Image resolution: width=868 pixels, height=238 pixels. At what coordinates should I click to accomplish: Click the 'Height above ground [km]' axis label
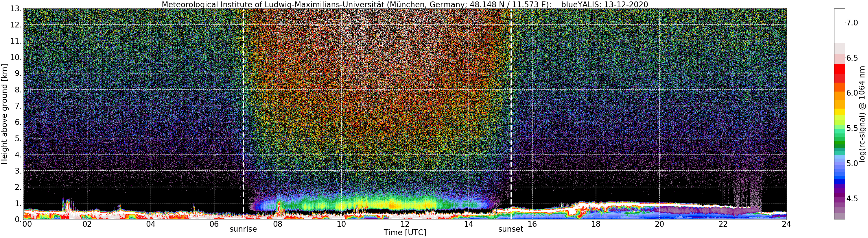click(x=4, y=114)
